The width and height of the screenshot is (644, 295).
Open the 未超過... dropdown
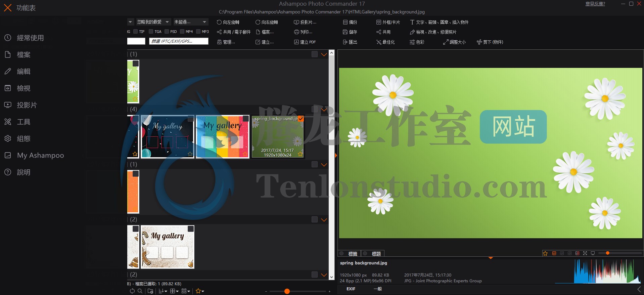[190, 22]
